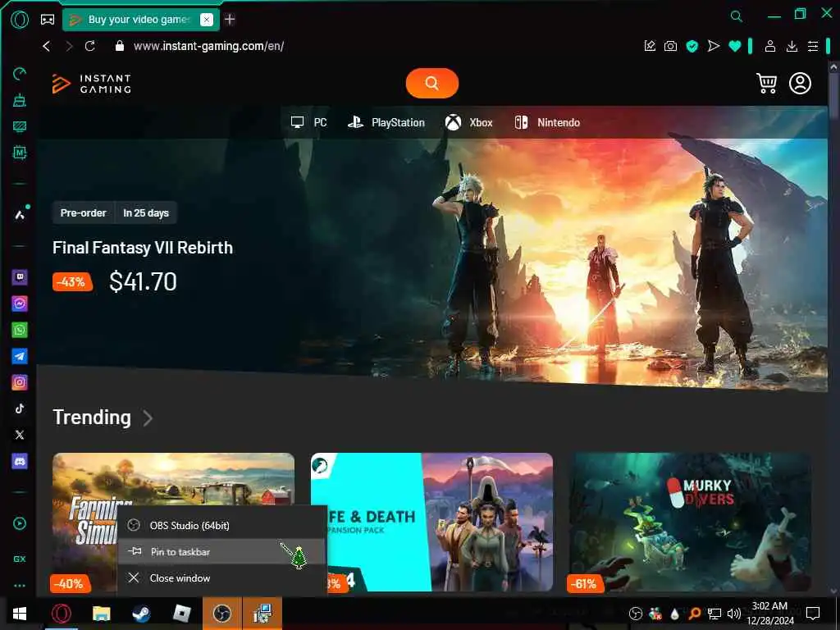Toggle the ad blocker shield
Image resolution: width=840 pixels, height=630 pixels.
692,46
